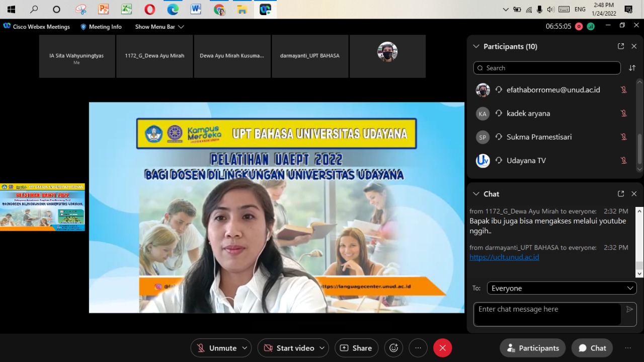Open PowerPoint from the taskbar
Image resolution: width=644 pixels, height=362 pixels.
click(x=104, y=9)
